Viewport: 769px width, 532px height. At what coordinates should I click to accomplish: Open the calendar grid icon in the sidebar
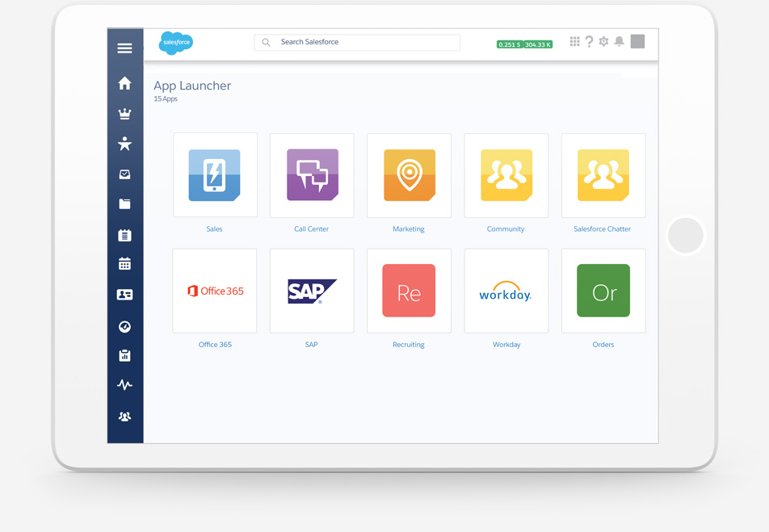click(x=124, y=264)
